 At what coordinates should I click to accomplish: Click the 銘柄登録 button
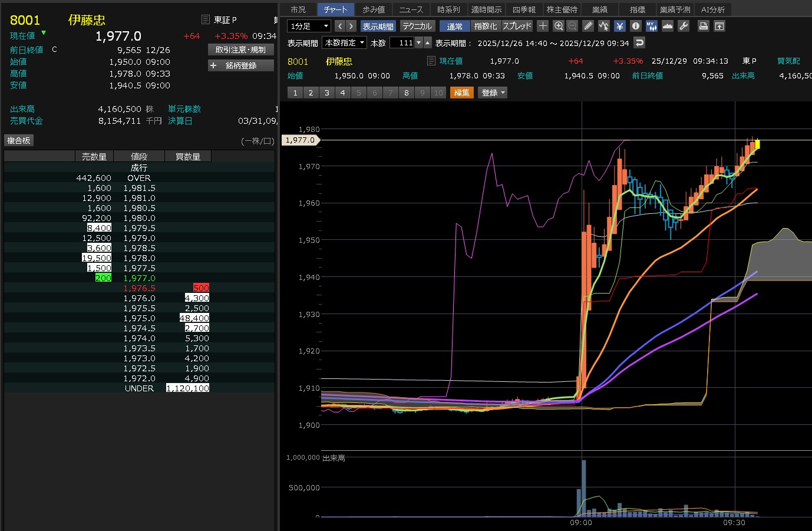click(x=241, y=65)
